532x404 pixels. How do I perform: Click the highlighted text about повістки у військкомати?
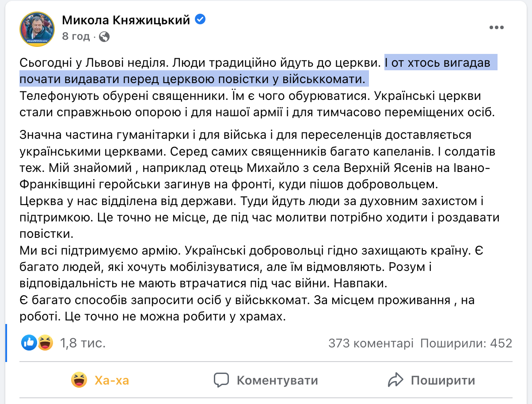(258, 71)
